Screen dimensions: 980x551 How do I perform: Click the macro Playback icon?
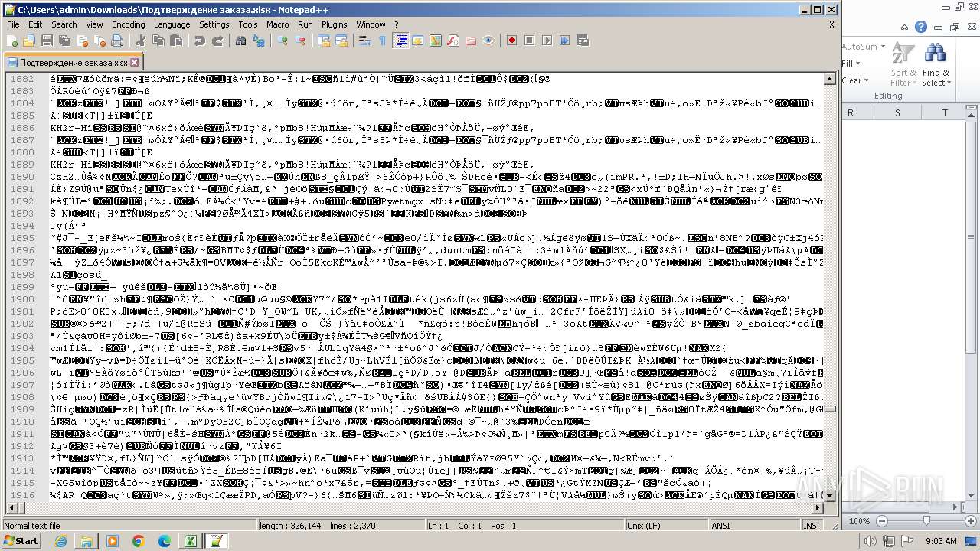[x=547, y=41]
